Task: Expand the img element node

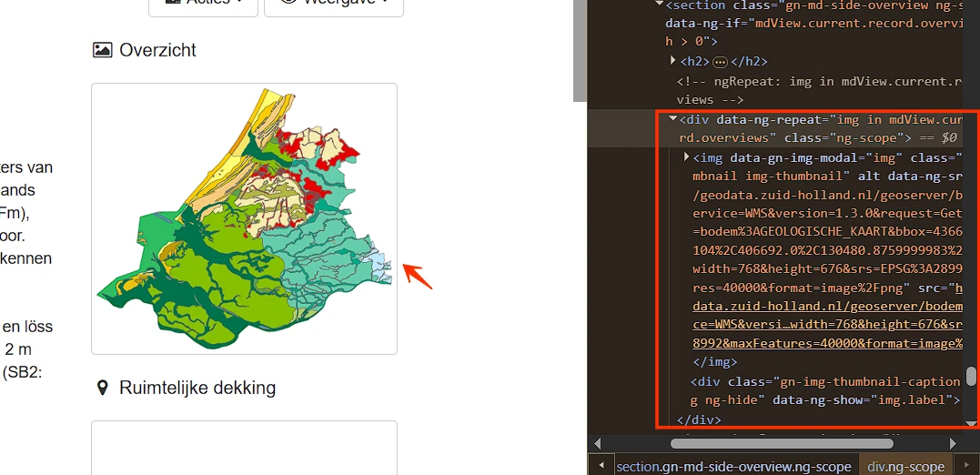Action: point(687,157)
